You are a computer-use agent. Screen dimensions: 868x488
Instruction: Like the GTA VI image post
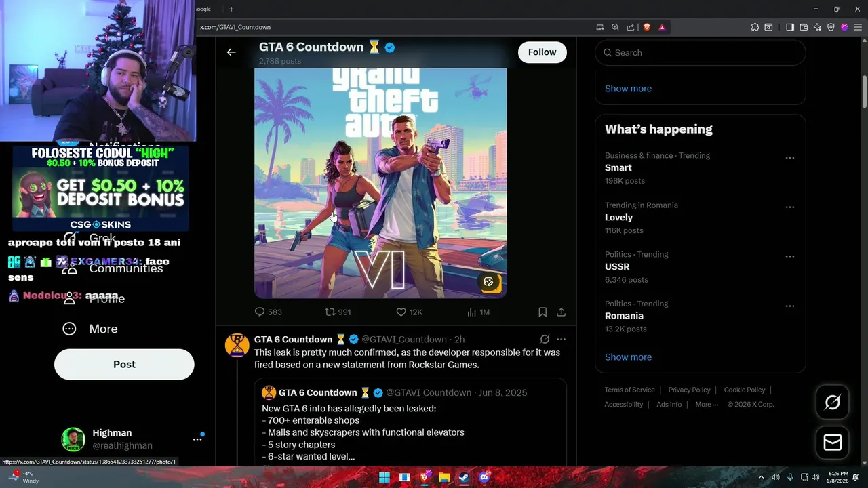pyautogui.click(x=409, y=312)
